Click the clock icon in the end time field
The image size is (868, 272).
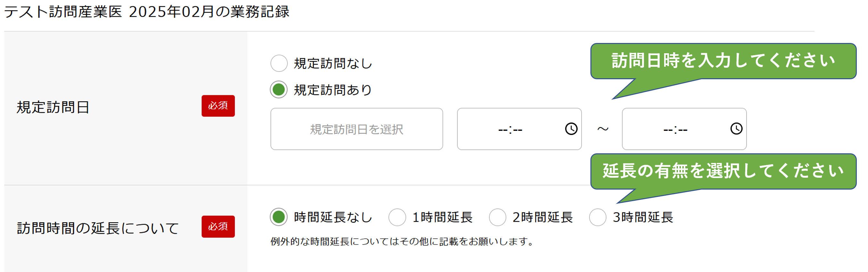[736, 129]
